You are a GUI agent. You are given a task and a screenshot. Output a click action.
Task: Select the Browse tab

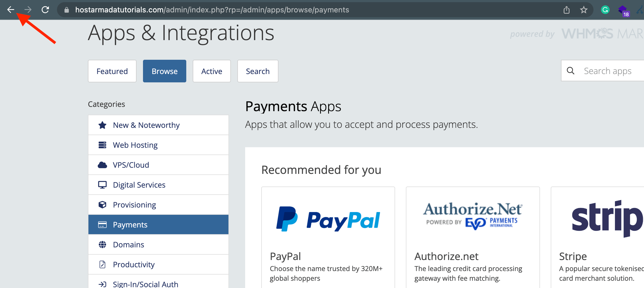click(164, 71)
